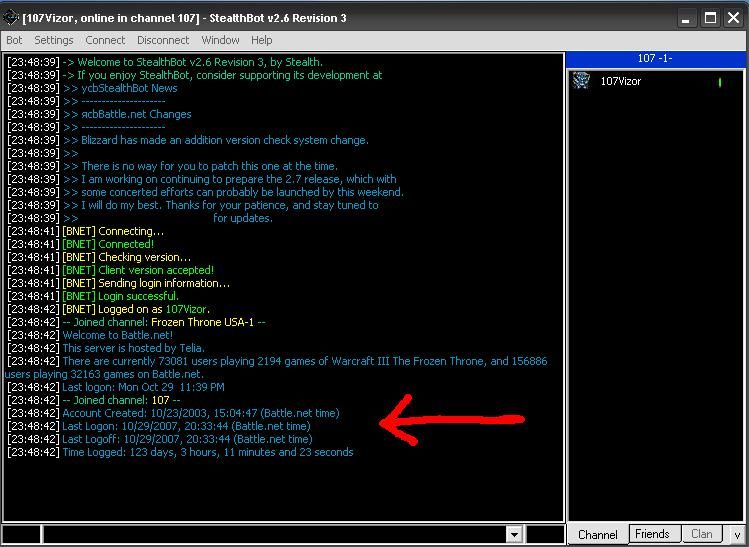Open the Help menu
This screenshot has width=749, height=547.
click(x=261, y=40)
